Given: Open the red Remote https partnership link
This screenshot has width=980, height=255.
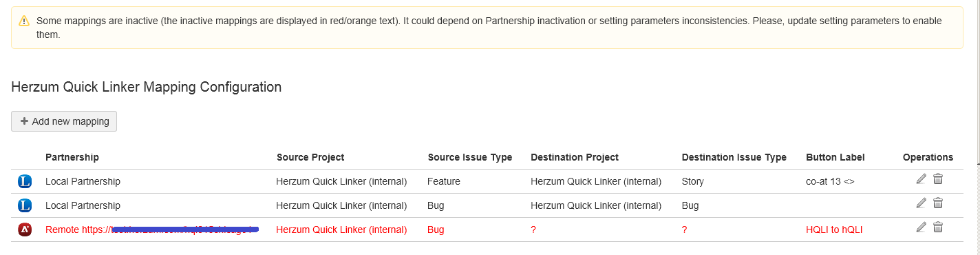Looking at the screenshot, I should click(152, 229).
